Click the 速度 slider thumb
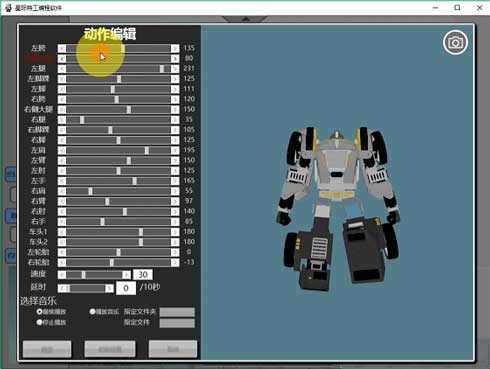This screenshot has height=369, width=490. pos(83,275)
